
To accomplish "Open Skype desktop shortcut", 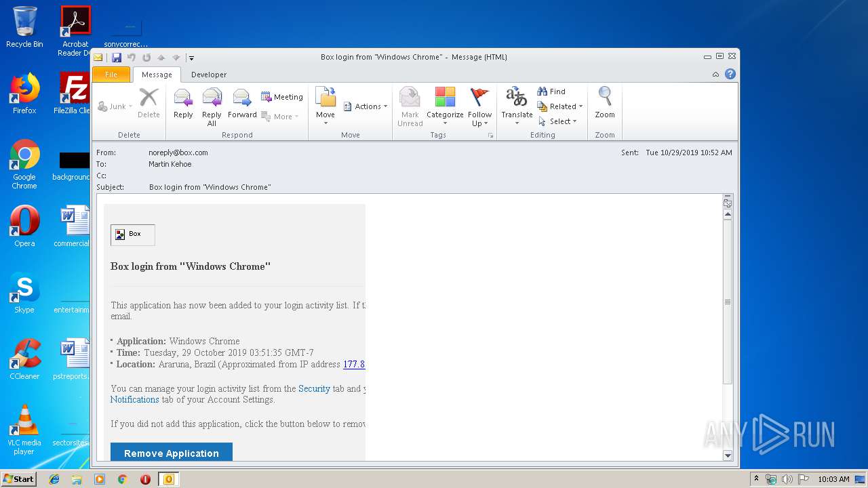I will click(x=24, y=293).
